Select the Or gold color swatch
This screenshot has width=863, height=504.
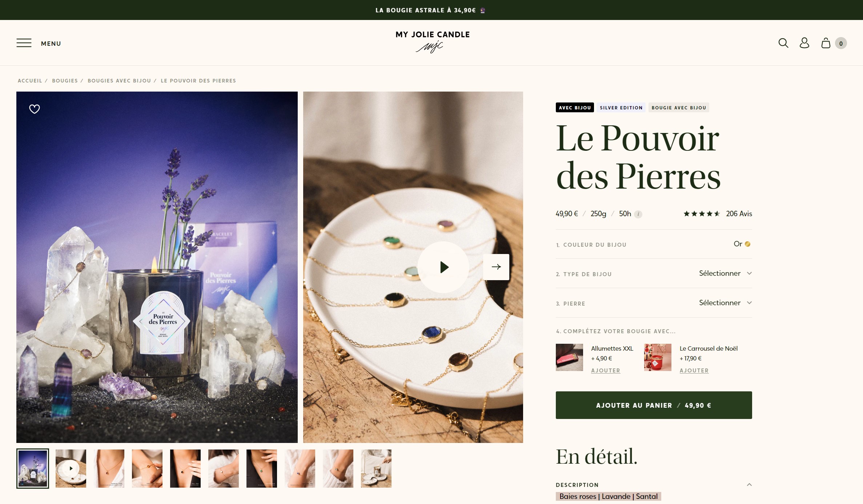(x=747, y=244)
